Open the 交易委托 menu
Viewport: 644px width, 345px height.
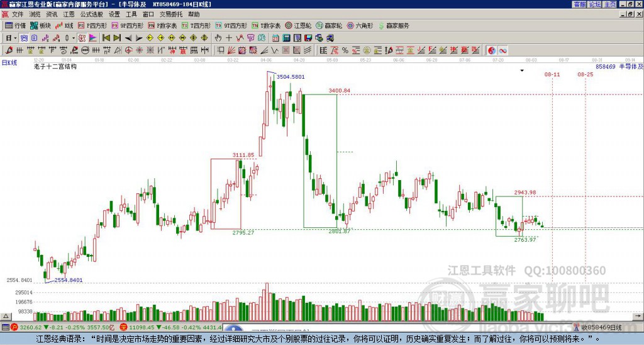(x=171, y=14)
